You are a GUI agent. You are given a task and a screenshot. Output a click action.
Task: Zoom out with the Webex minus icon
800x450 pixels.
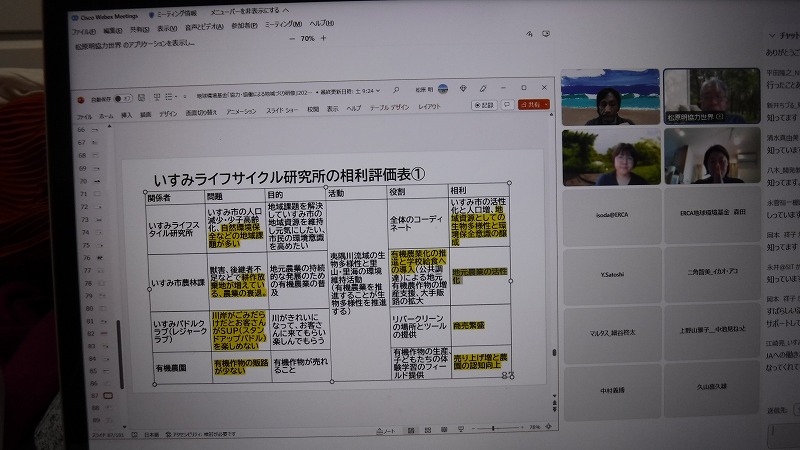tap(294, 39)
